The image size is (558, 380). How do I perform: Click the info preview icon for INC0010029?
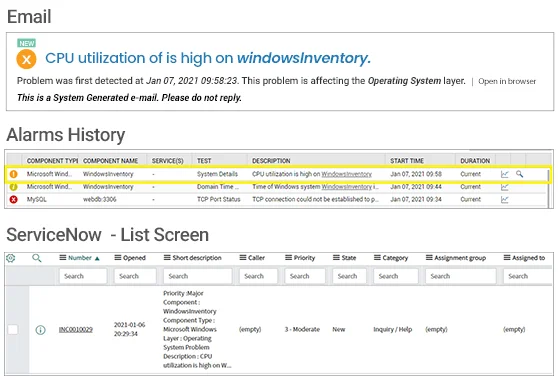pos(40,330)
